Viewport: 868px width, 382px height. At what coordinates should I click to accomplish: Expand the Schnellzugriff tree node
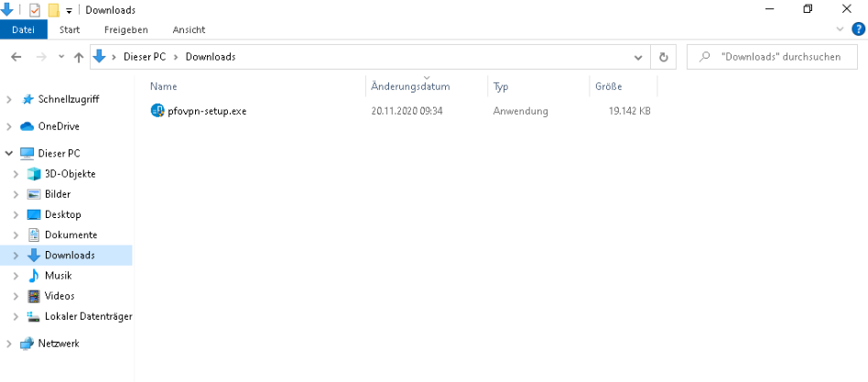click(x=9, y=100)
